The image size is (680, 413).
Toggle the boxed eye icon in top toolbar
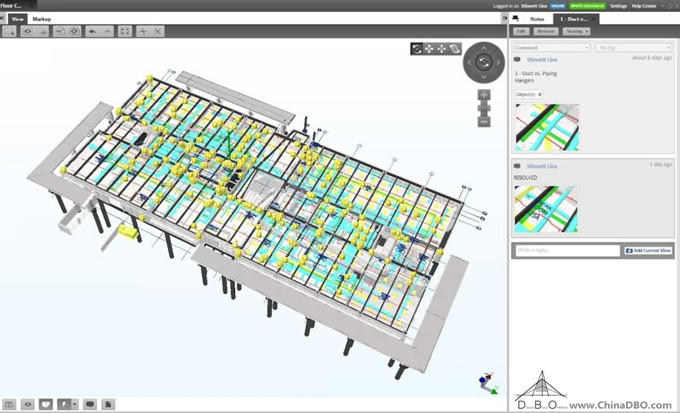pyautogui.click(x=74, y=31)
